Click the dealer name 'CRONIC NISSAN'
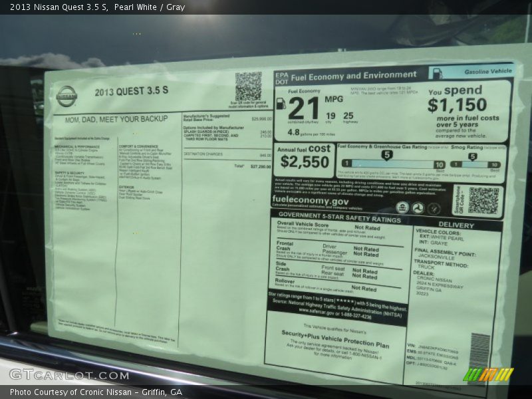This screenshot has height=399, width=532. (434, 279)
